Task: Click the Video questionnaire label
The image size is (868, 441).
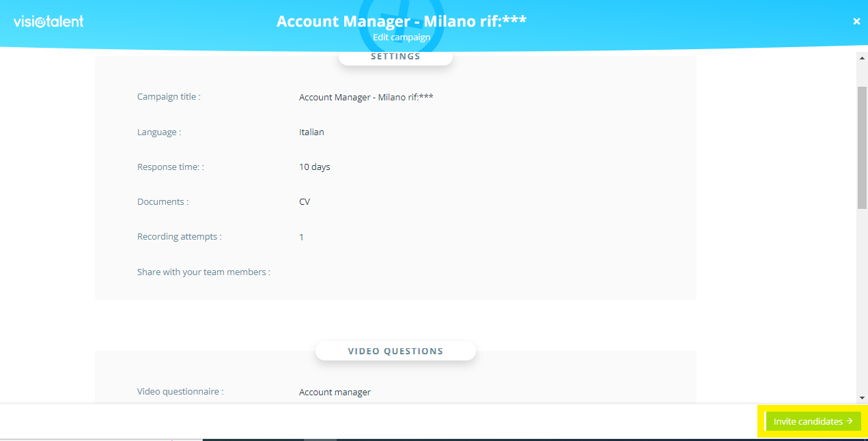Action: [x=180, y=392]
